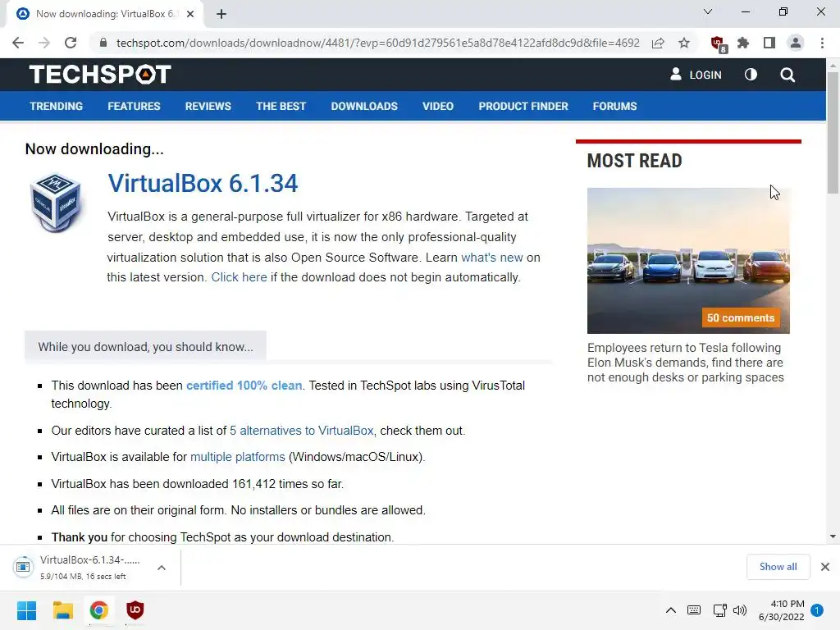
Task: Click the VirtualBox 6.1.34 title
Action: coord(203,183)
